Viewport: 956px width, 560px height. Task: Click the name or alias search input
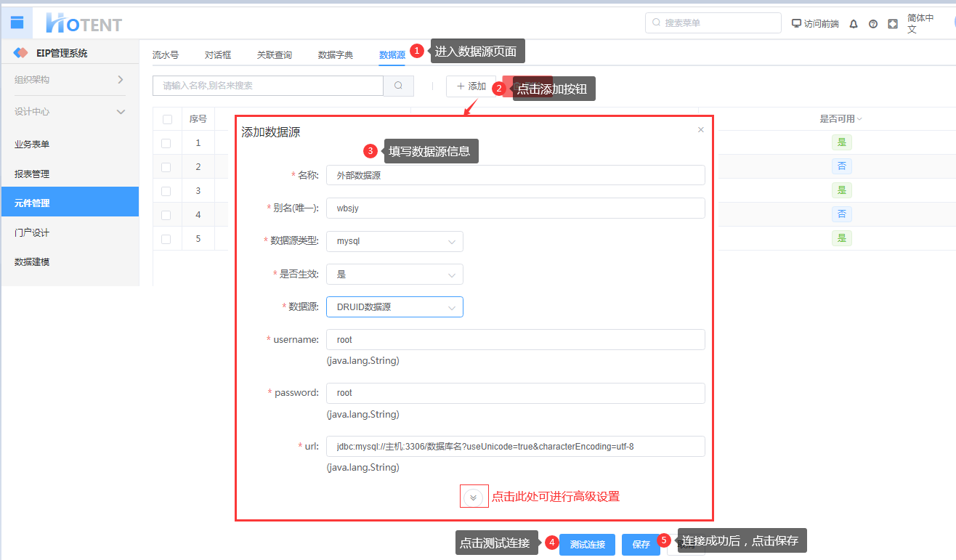(268, 86)
